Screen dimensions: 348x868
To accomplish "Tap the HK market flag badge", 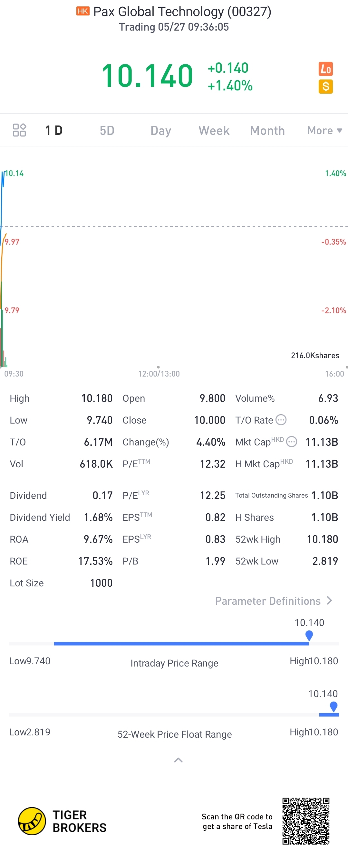I will point(82,12).
